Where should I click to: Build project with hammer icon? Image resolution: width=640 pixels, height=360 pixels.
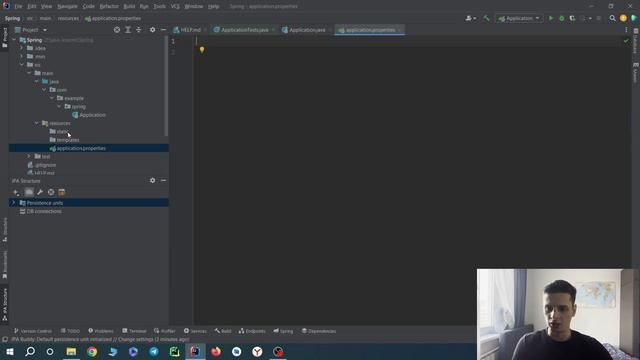click(486, 18)
